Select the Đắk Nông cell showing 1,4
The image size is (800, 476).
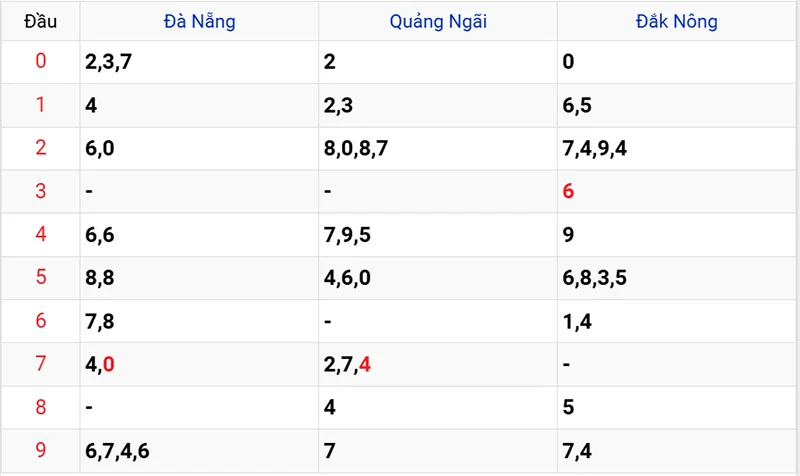577,321
